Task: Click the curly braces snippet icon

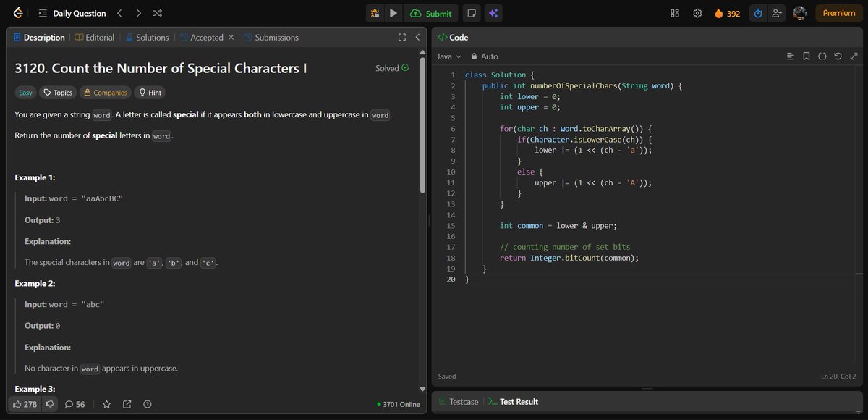Action: 822,56
